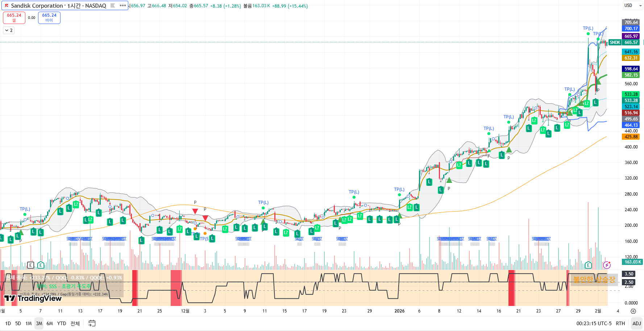
Task: Click the price change +8.38 (+1.28%) readout
Action: (x=225, y=6)
